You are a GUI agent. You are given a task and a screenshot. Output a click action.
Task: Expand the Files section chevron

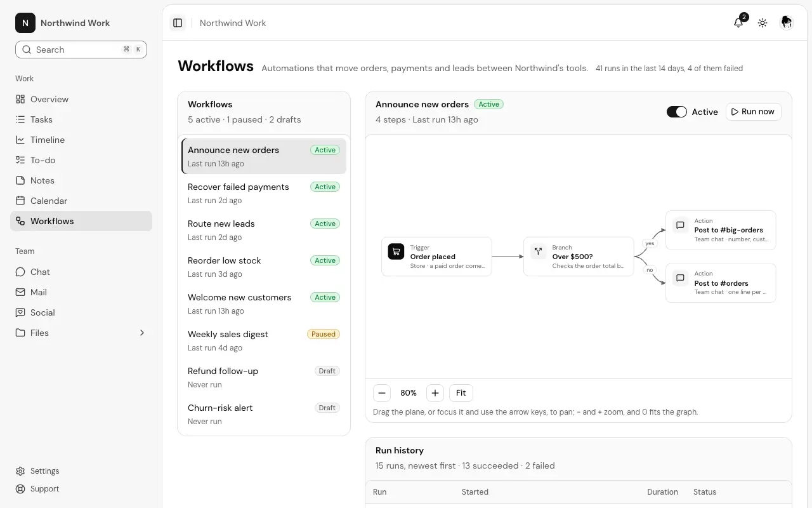[x=142, y=333]
